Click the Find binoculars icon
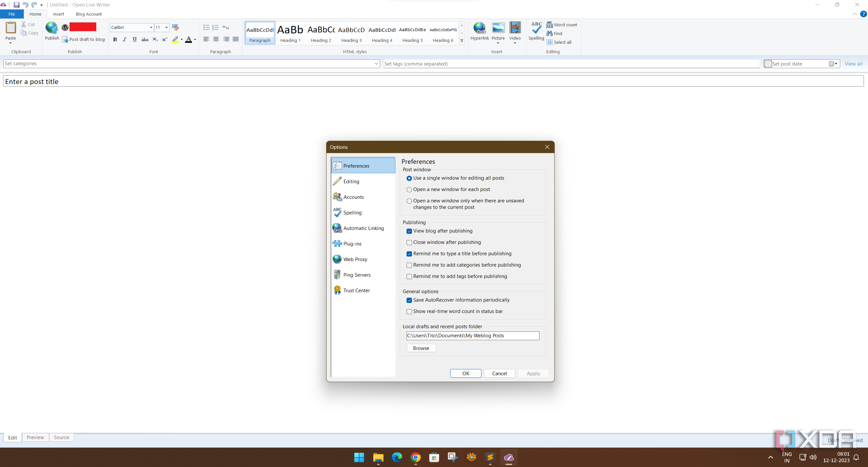 (549, 33)
